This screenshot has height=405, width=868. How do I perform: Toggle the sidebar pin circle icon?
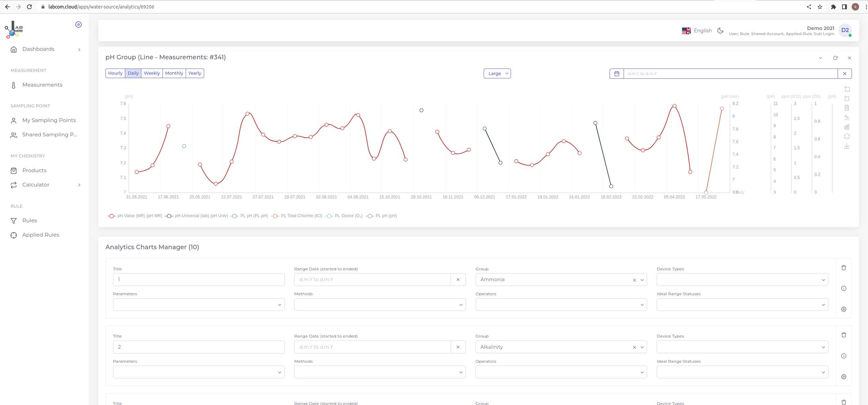coord(79,25)
